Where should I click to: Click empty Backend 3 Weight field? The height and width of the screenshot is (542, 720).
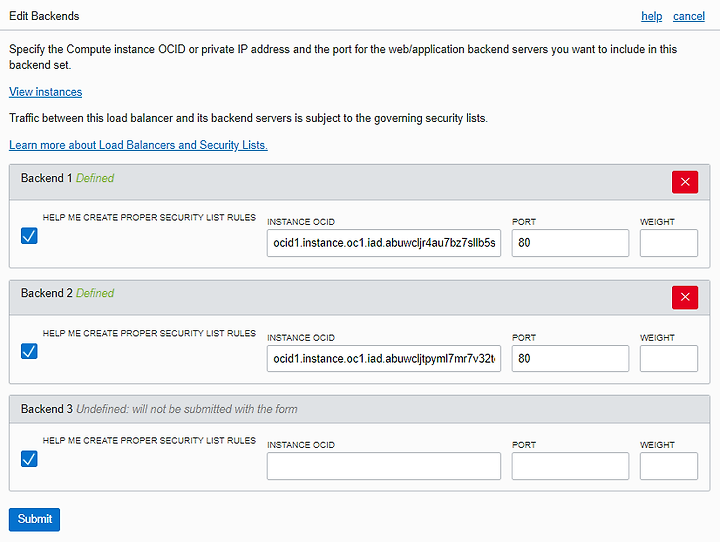(x=669, y=466)
